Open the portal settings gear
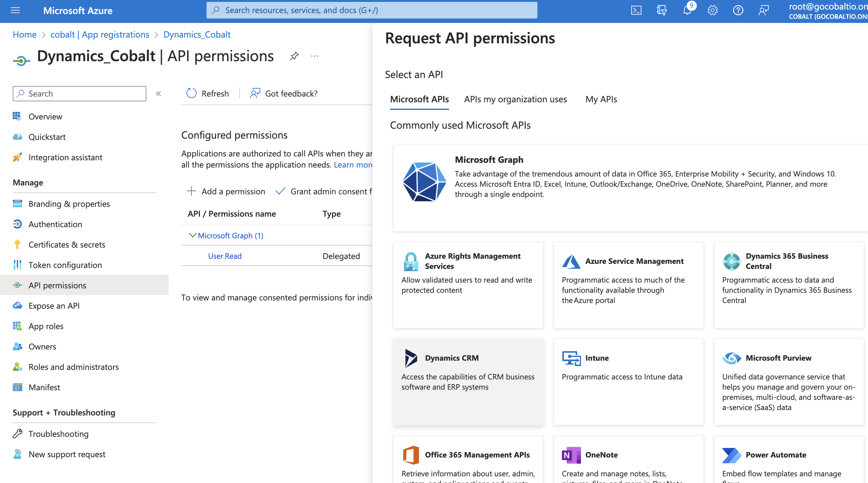The image size is (868, 483). (x=713, y=10)
